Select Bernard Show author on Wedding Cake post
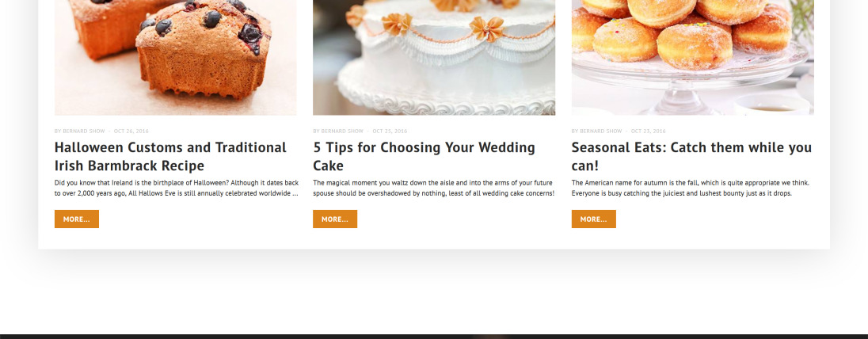Image resolution: width=868 pixels, height=339 pixels. tap(342, 131)
